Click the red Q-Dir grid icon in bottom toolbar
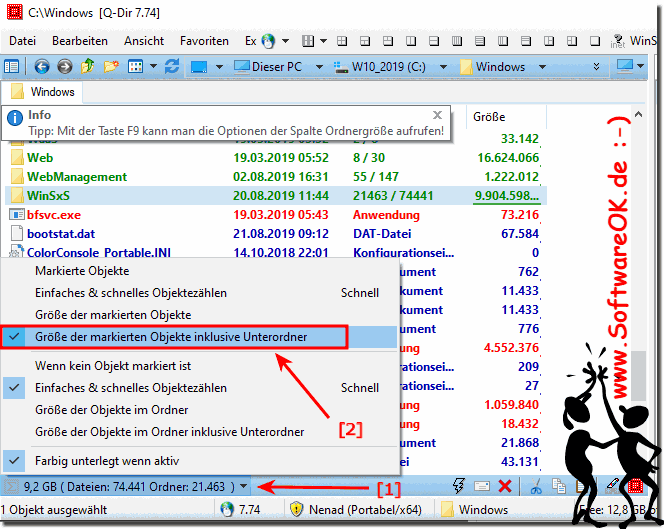Image resolution: width=664 pixels, height=529 pixels. [x=635, y=486]
